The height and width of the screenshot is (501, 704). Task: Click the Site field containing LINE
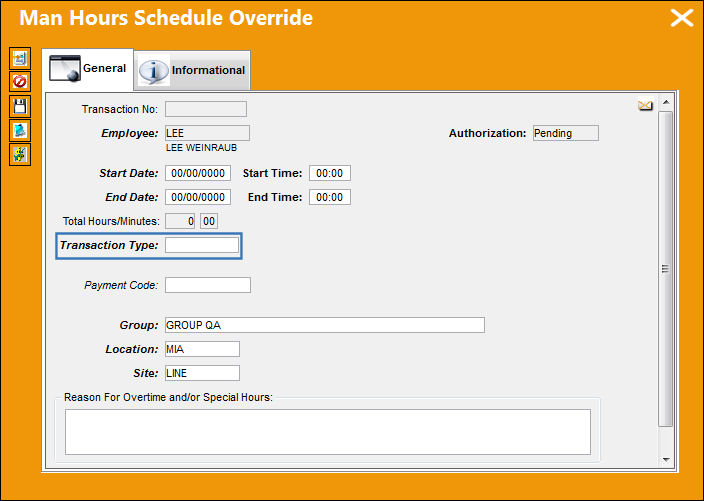click(x=202, y=373)
